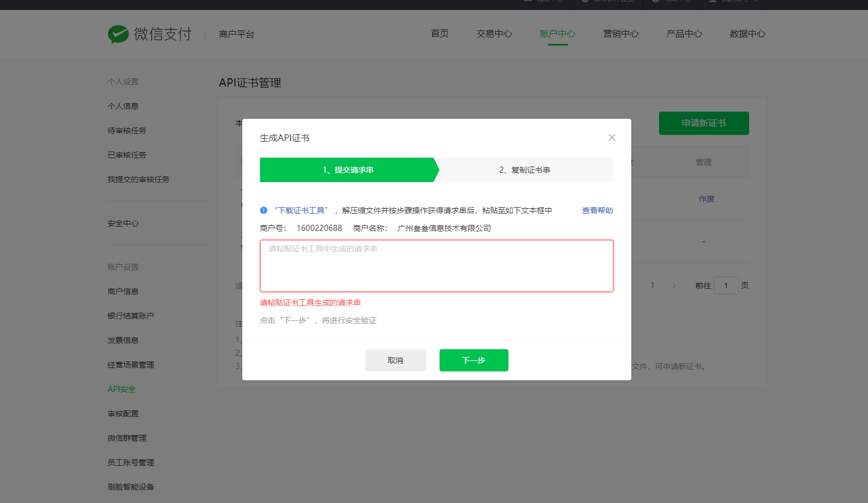
Task: Open the 下载证书工具 download link
Action: pyautogui.click(x=301, y=210)
